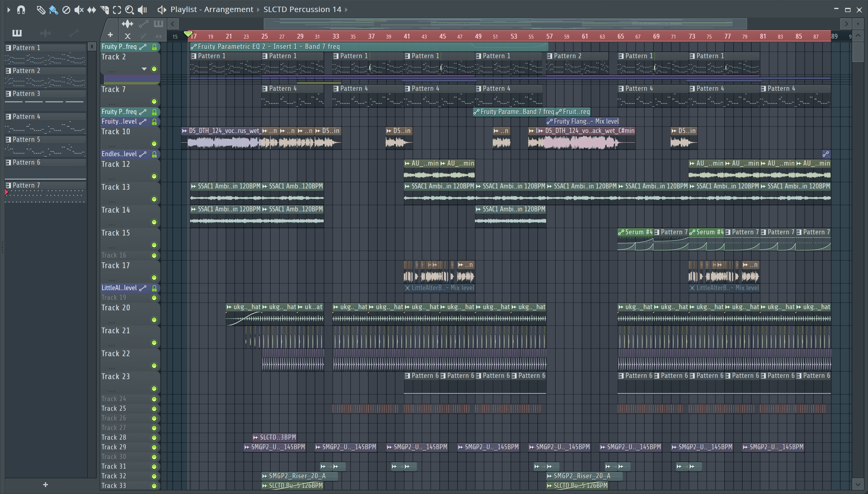
Task: Select Track 23 header name
Action: (x=116, y=377)
